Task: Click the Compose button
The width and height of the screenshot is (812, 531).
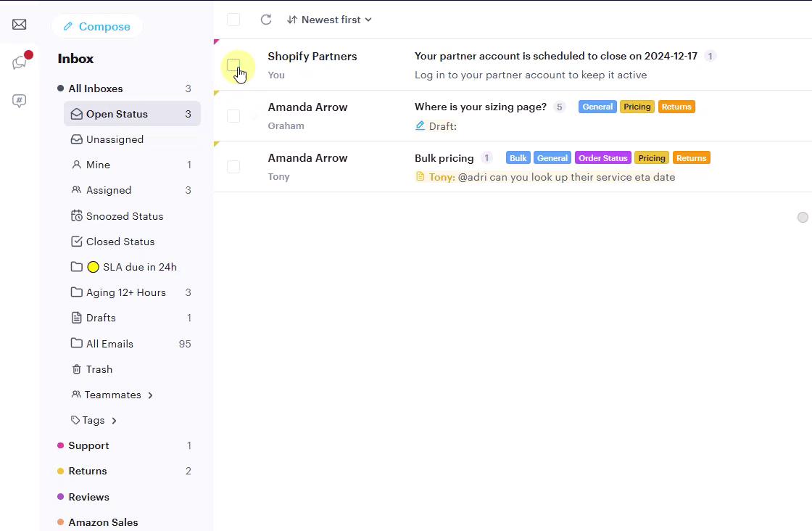Action: click(x=97, y=26)
